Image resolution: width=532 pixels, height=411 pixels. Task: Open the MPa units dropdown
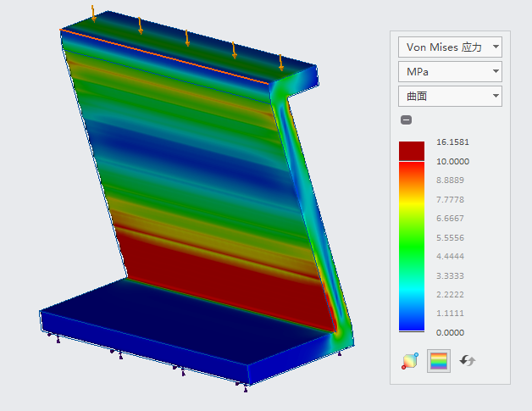coord(450,72)
